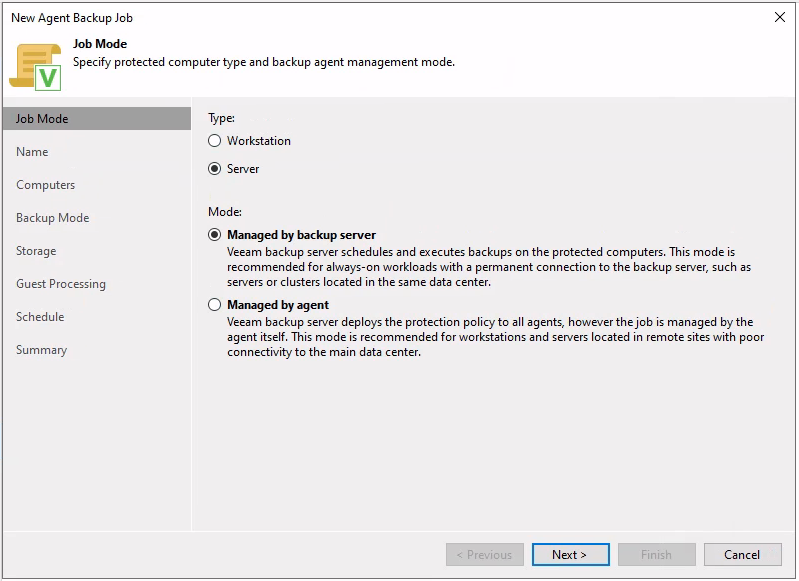Click the Cancel button
This screenshot has height=581, width=799.
pyautogui.click(x=742, y=554)
